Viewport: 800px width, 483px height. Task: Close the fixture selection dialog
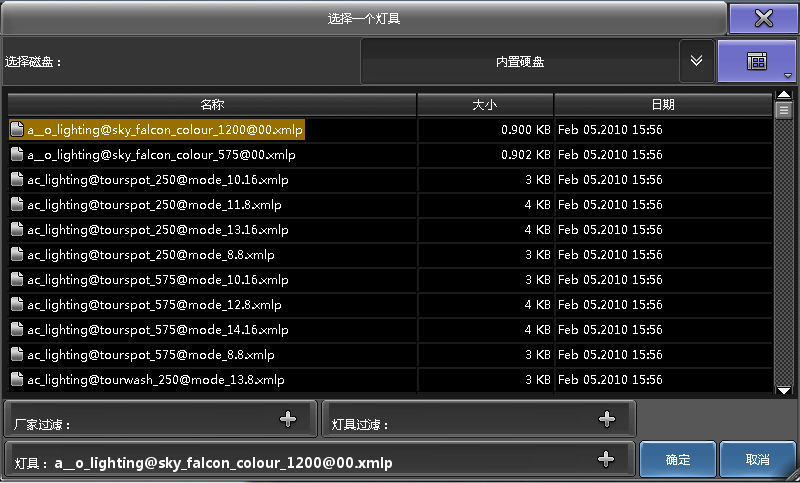tap(763, 19)
